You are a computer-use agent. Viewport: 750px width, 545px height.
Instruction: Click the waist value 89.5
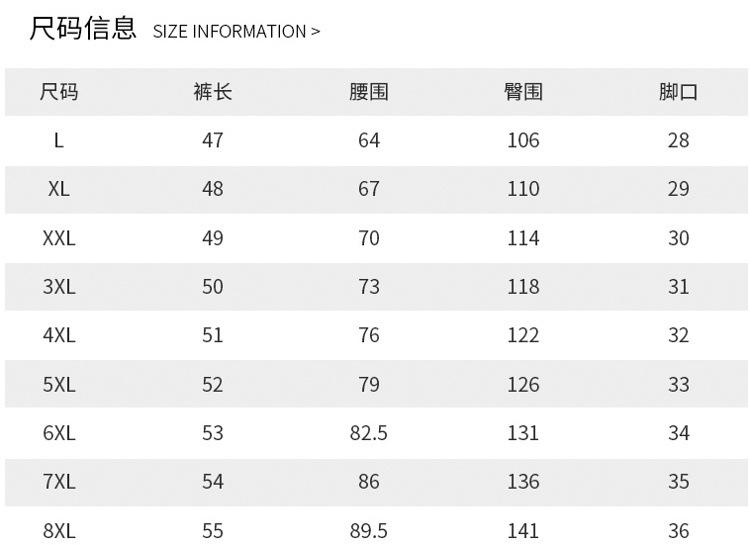(x=368, y=530)
